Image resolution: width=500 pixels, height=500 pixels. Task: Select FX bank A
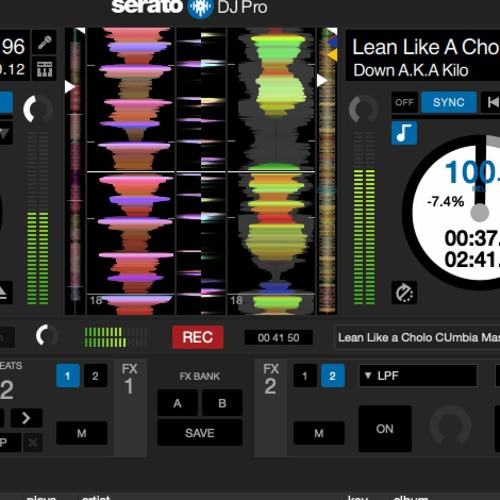(177, 403)
